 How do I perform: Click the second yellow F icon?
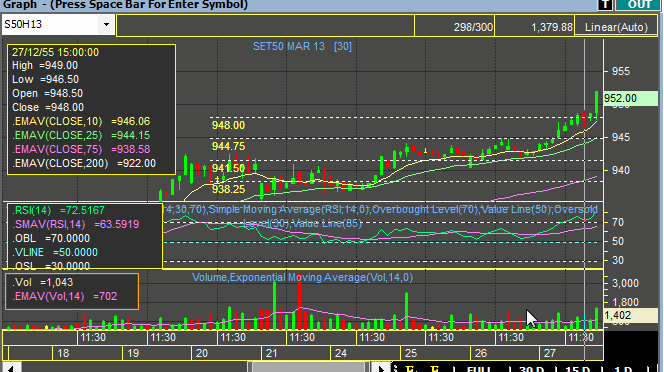pyautogui.click(x=435, y=369)
